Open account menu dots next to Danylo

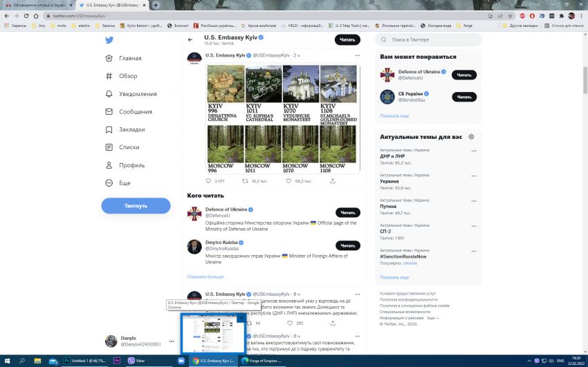point(172,341)
